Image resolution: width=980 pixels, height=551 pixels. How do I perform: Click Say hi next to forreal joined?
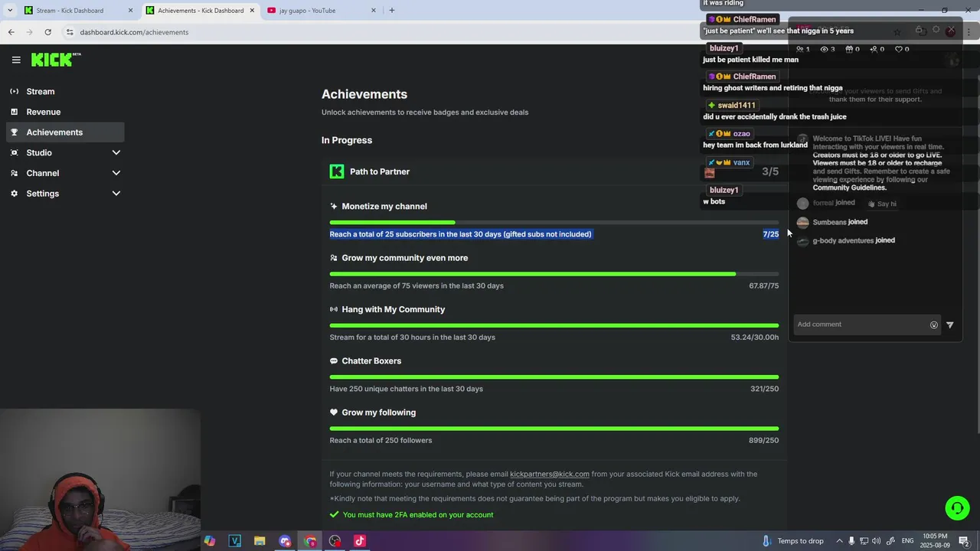[x=882, y=204]
